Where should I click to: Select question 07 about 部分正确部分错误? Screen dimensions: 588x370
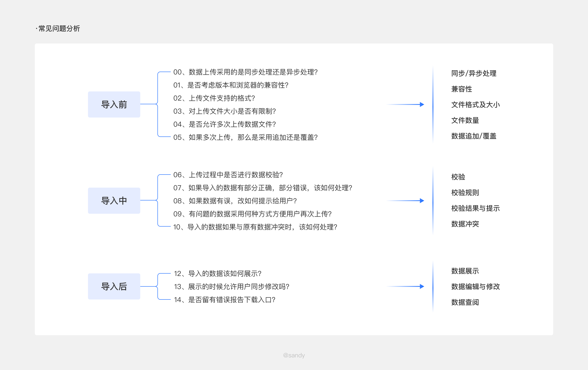262,188
